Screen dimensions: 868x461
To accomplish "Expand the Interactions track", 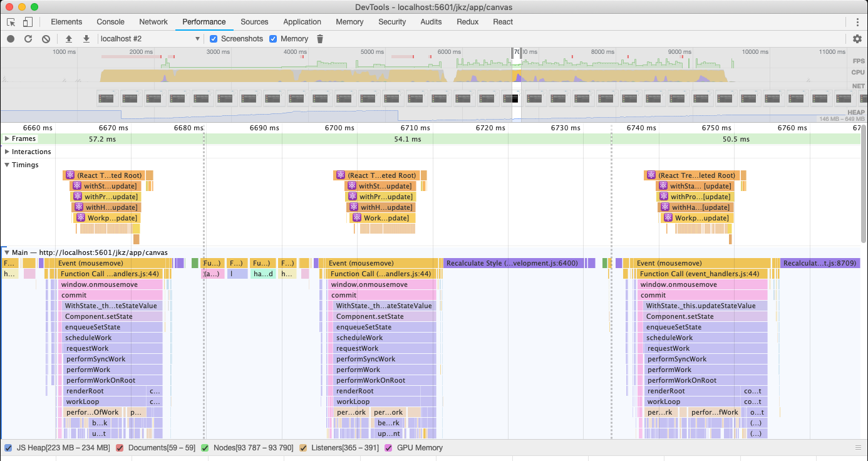I will [x=7, y=152].
